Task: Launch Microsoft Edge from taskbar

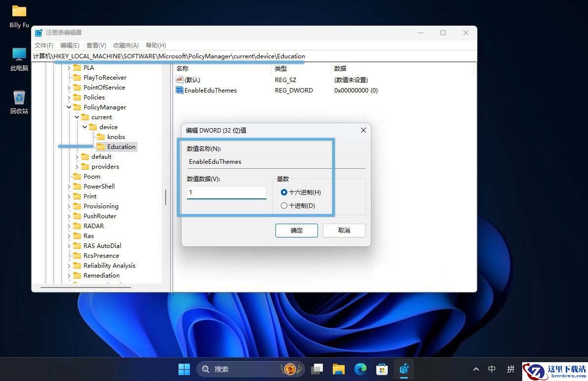Action: tap(361, 369)
